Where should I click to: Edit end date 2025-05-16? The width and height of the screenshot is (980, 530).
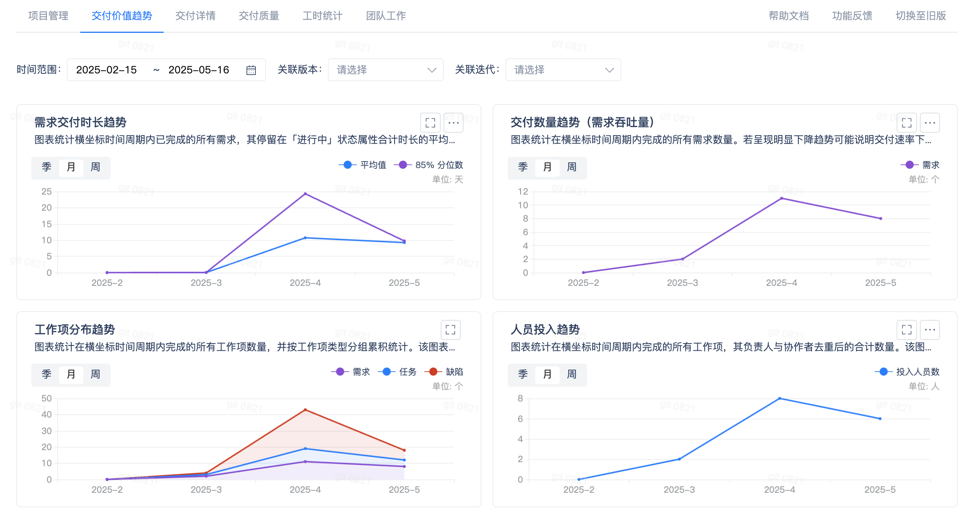pos(199,70)
